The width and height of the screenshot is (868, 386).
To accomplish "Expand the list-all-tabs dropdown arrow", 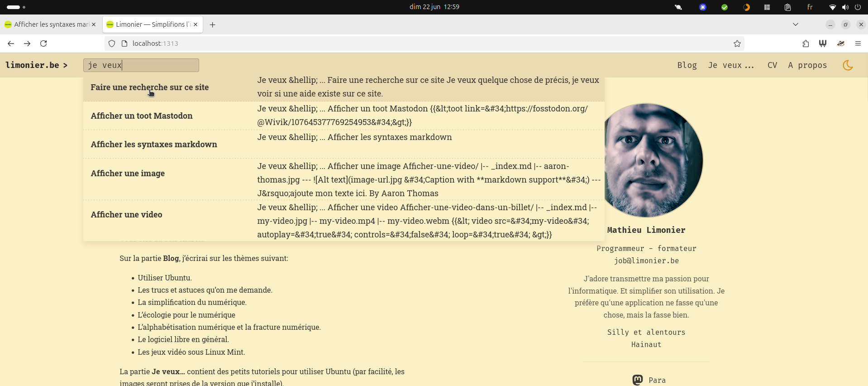I will tap(795, 24).
